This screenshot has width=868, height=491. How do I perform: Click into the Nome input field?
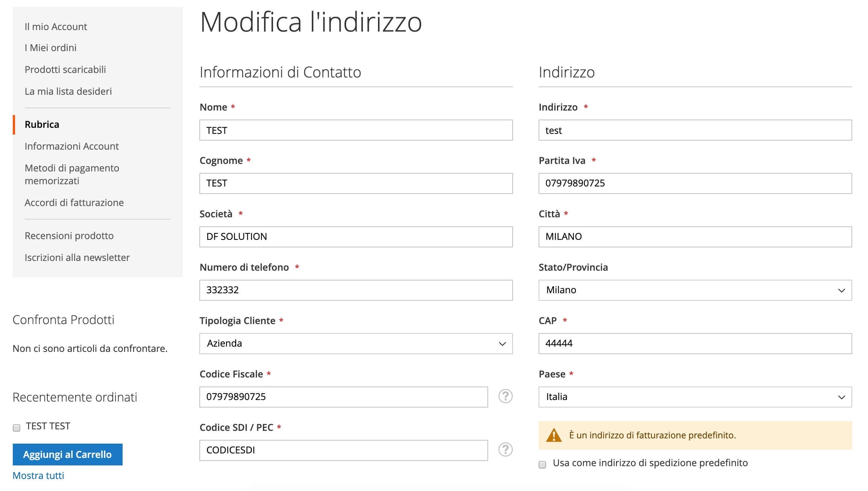356,130
